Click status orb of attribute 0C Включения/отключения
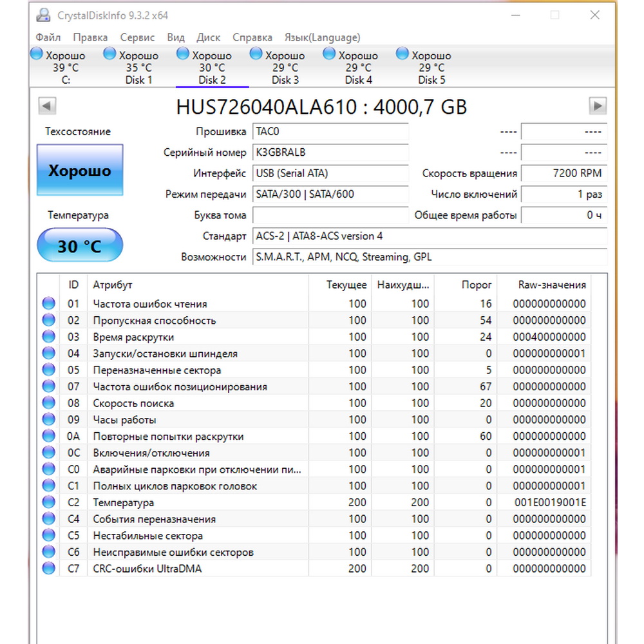The image size is (644, 644). point(48,452)
